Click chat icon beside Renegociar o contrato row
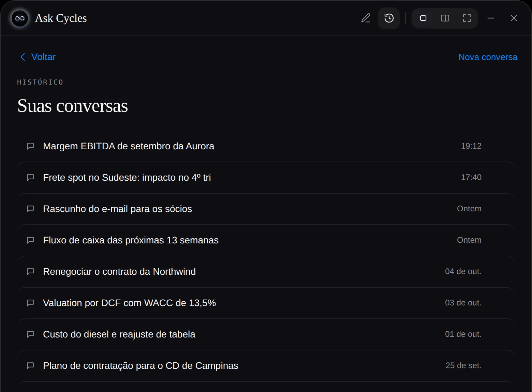The image size is (532, 392). (x=30, y=272)
